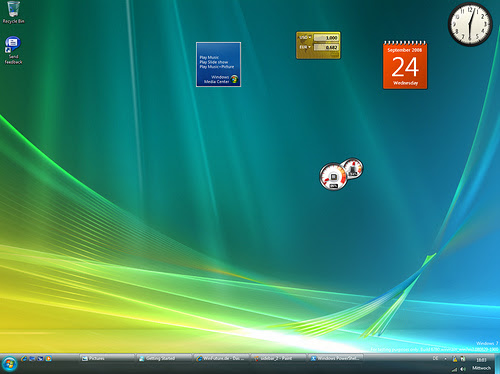Click the DE language indicator
500x374 pixels.
coord(435,359)
